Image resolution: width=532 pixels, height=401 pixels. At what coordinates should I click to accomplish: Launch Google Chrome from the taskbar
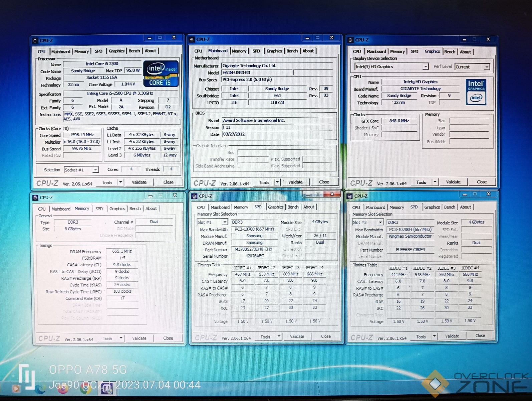(85, 388)
